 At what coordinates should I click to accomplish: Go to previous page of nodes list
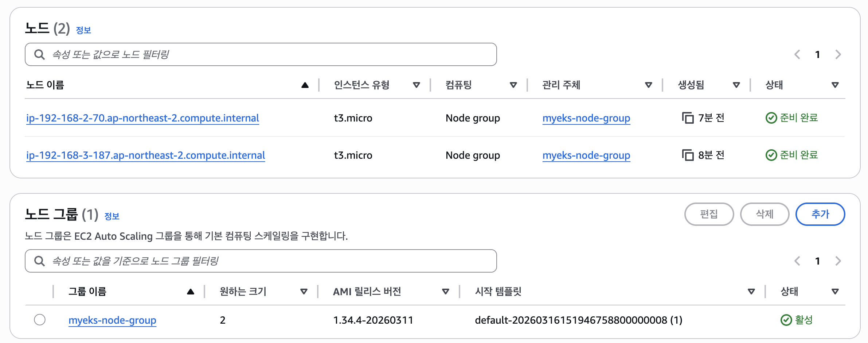797,55
